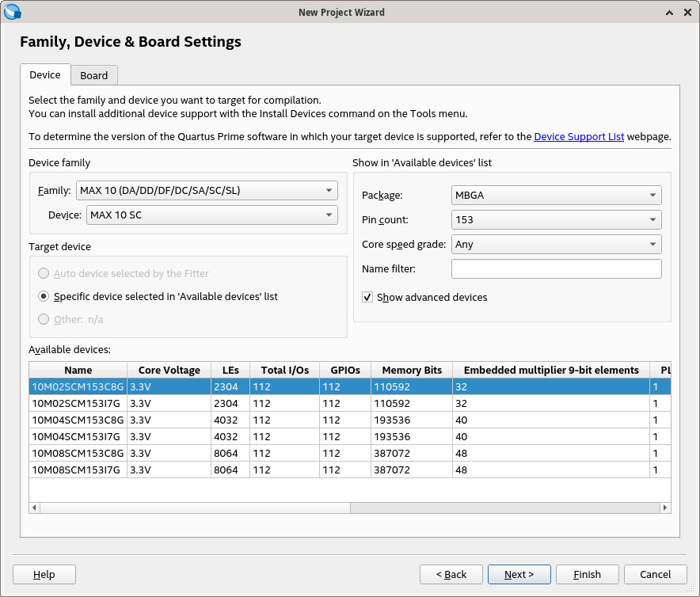Cancel the wizard

point(656,574)
